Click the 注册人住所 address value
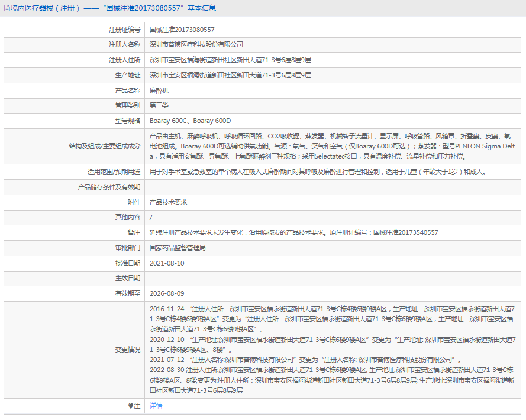526x420 pixels. tap(230, 60)
